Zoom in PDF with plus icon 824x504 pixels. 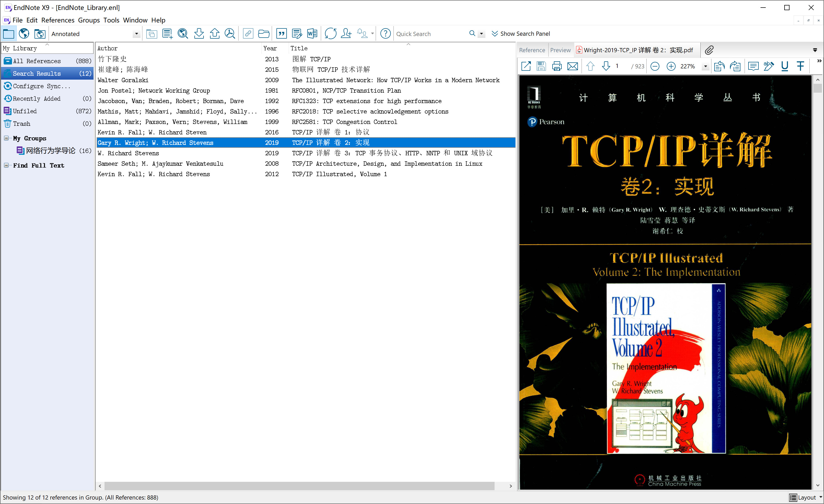(x=671, y=67)
